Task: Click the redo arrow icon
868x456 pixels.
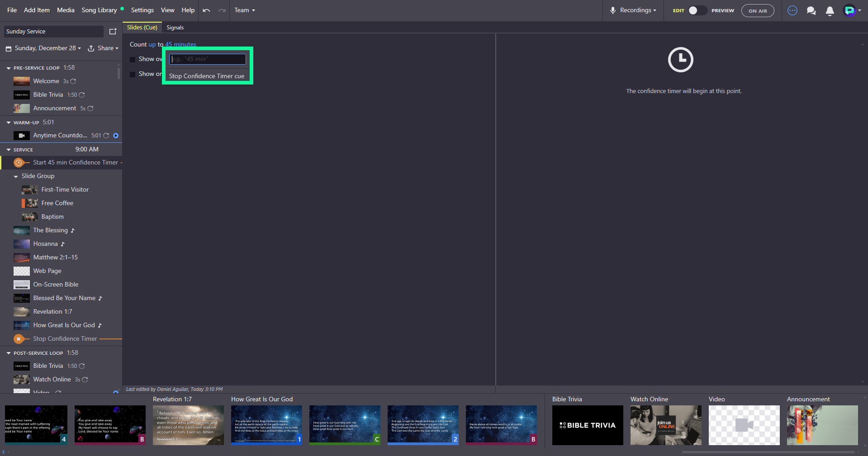Action: (222, 10)
